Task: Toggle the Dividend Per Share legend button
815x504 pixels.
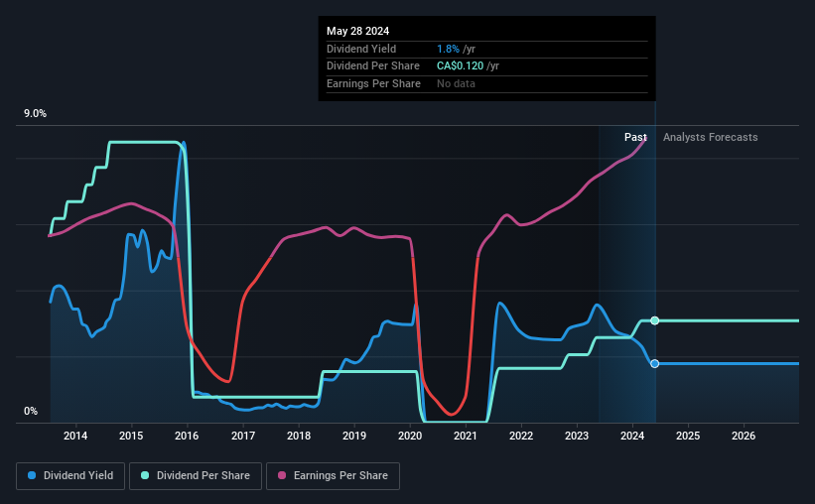Action: tap(196, 476)
